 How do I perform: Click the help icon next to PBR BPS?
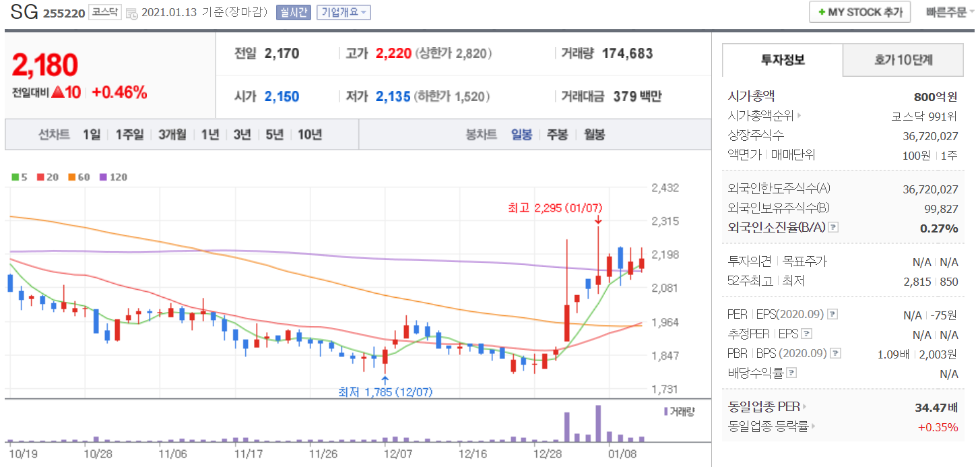click(x=836, y=353)
